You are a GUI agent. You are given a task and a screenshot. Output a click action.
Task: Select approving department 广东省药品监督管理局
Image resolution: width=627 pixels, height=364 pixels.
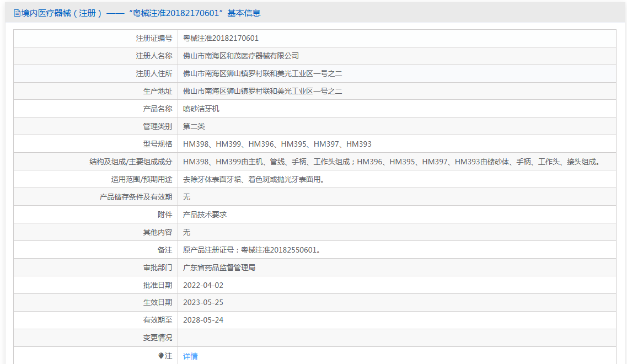coord(219,267)
